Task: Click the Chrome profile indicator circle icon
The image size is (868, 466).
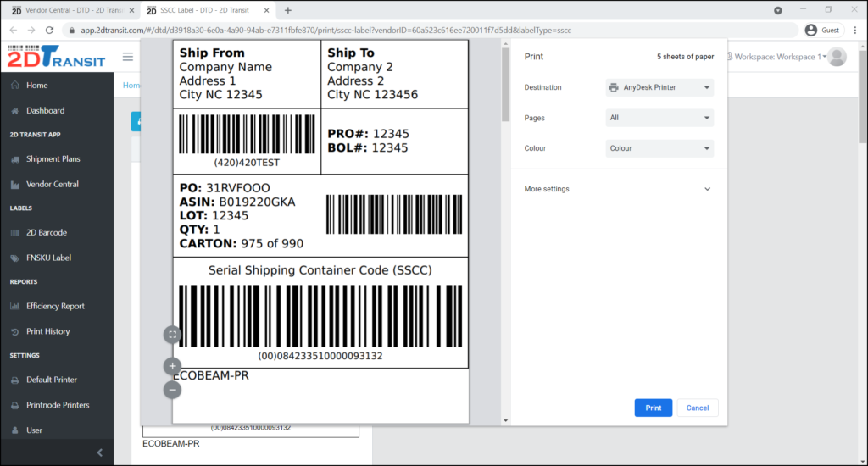Action: [x=778, y=10]
